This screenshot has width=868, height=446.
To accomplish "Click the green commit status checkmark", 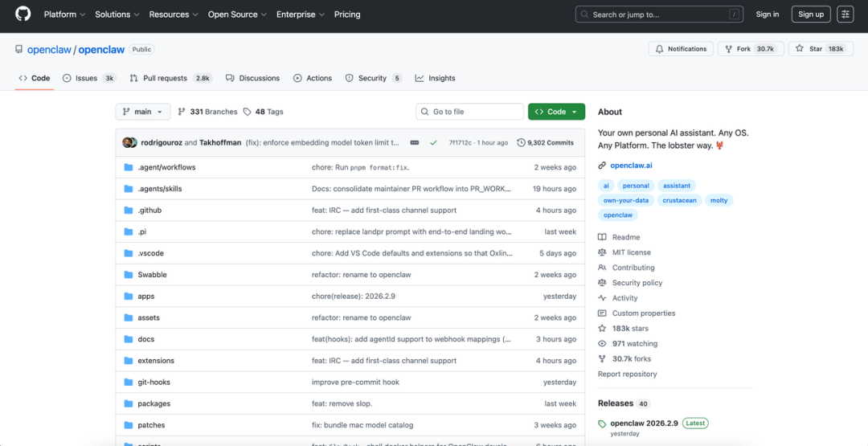I will pos(433,142).
